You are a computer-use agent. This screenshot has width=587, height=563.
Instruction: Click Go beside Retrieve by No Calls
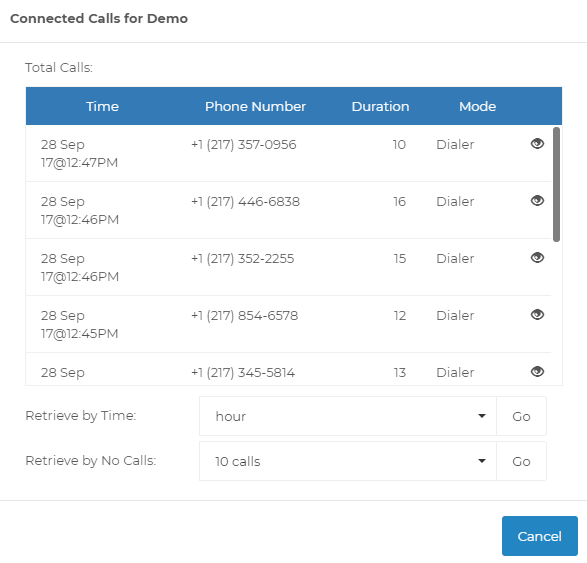tap(521, 461)
